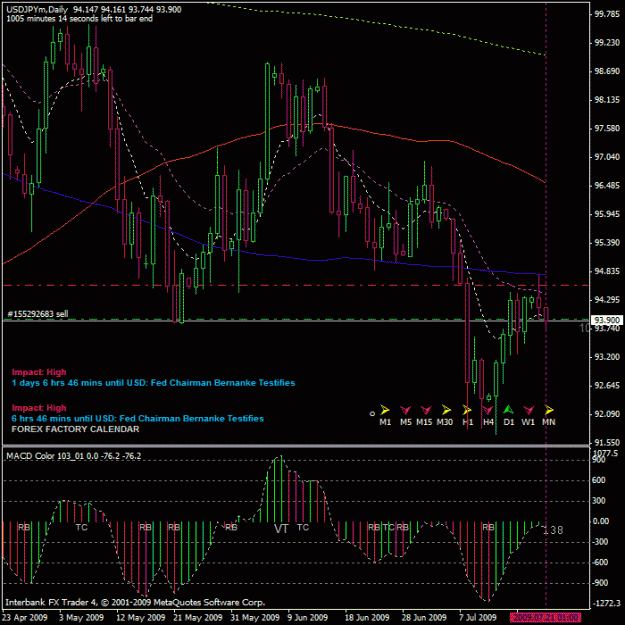Select the M15 timeframe label
Image resolution: width=625 pixels, height=625 pixels.
tap(425, 422)
